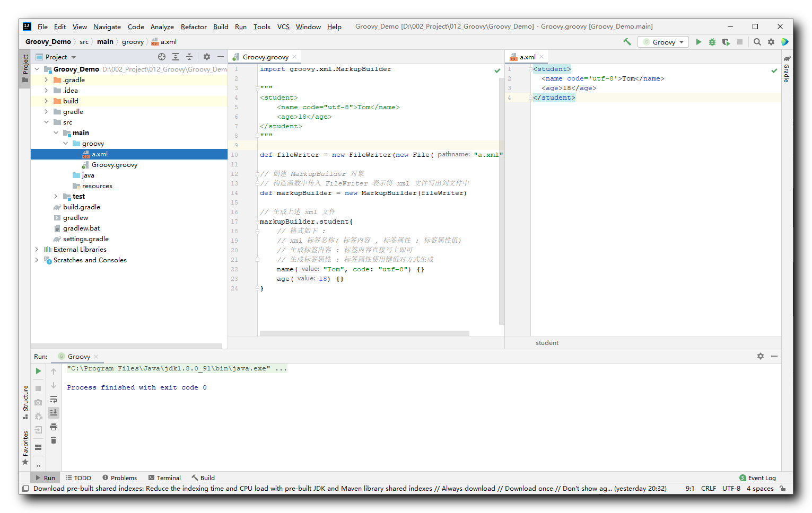812x513 pixels.
Task: Open Run panel settings gear
Action: [761, 356]
